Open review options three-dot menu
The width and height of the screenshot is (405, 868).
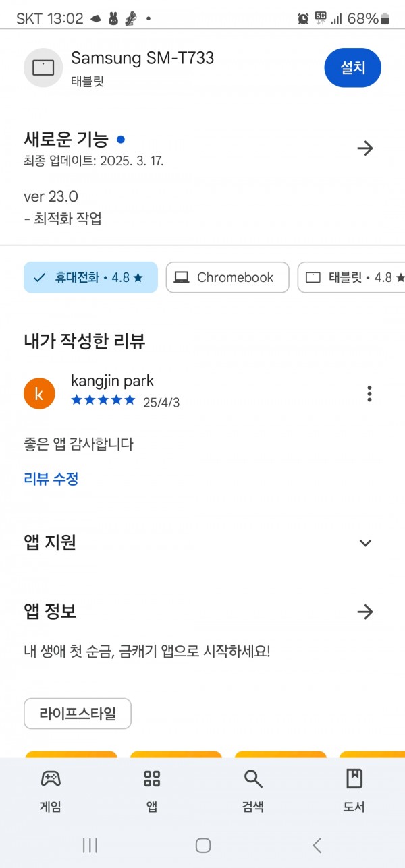pyautogui.click(x=369, y=394)
